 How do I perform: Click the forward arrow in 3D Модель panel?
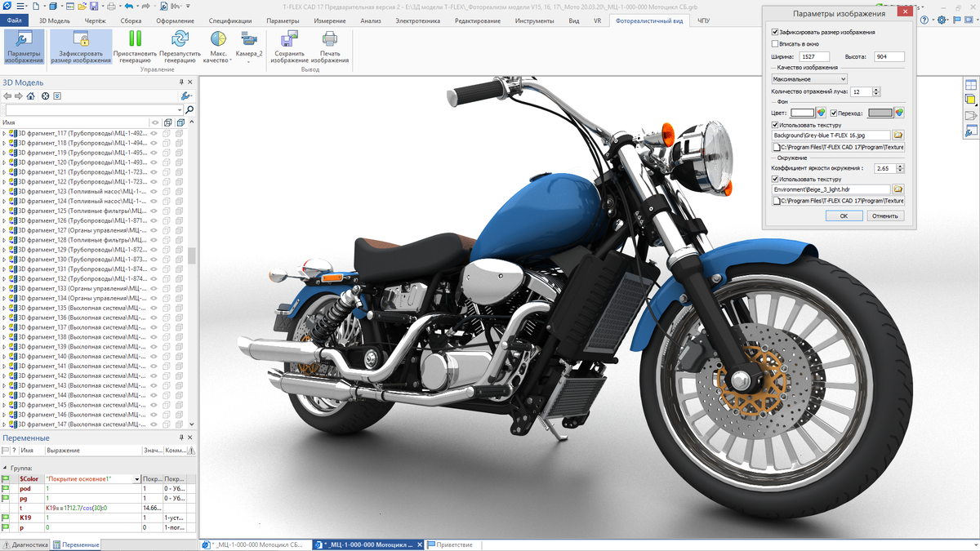(x=19, y=96)
